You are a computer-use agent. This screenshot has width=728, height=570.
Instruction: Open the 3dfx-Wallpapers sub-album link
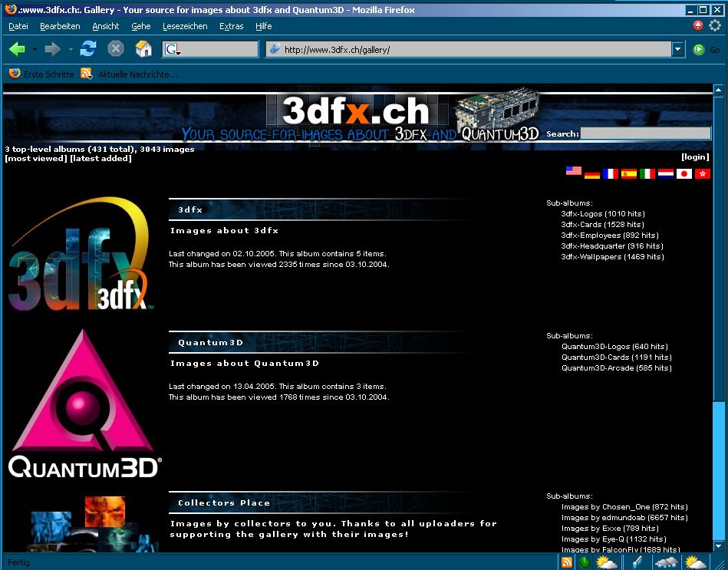[x=611, y=257]
